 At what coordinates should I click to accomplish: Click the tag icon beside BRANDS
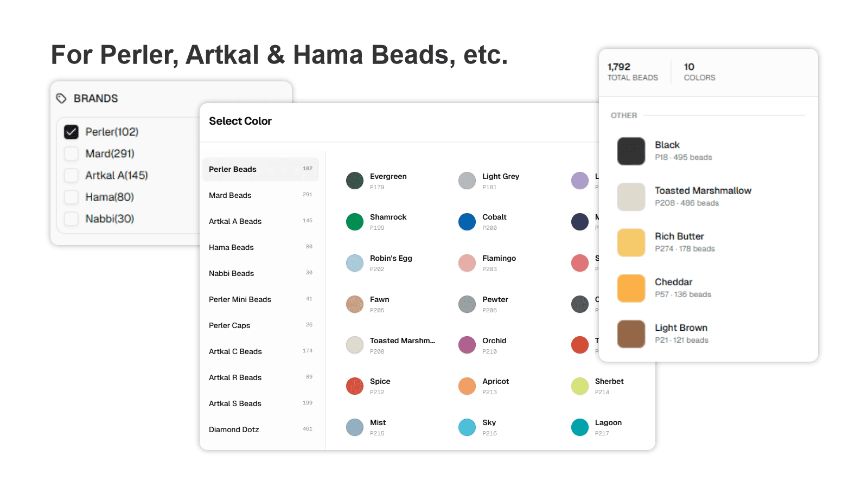click(x=61, y=98)
